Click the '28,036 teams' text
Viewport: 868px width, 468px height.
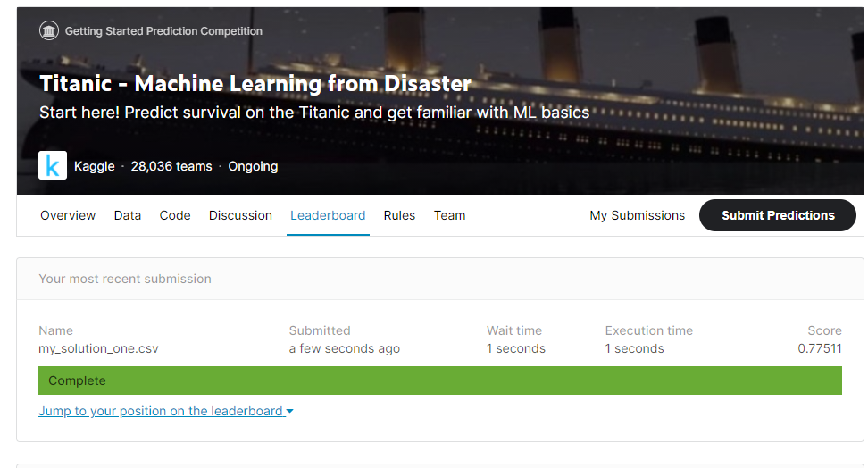(x=171, y=166)
